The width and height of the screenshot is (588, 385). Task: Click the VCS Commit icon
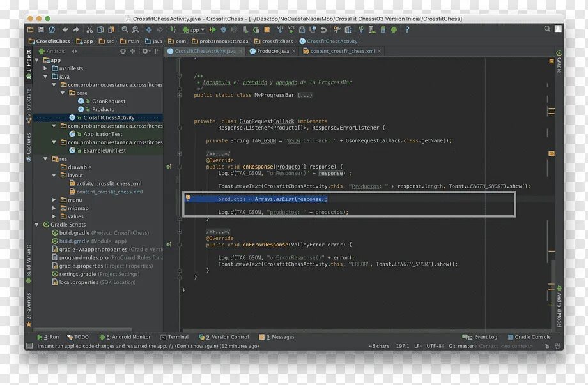click(x=291, y=29)
